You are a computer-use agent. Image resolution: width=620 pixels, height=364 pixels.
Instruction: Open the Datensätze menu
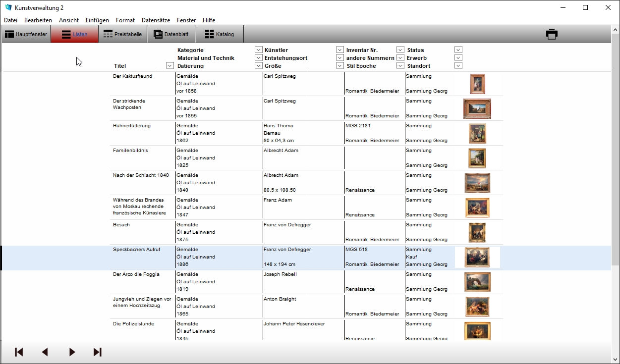click(156, 20)
